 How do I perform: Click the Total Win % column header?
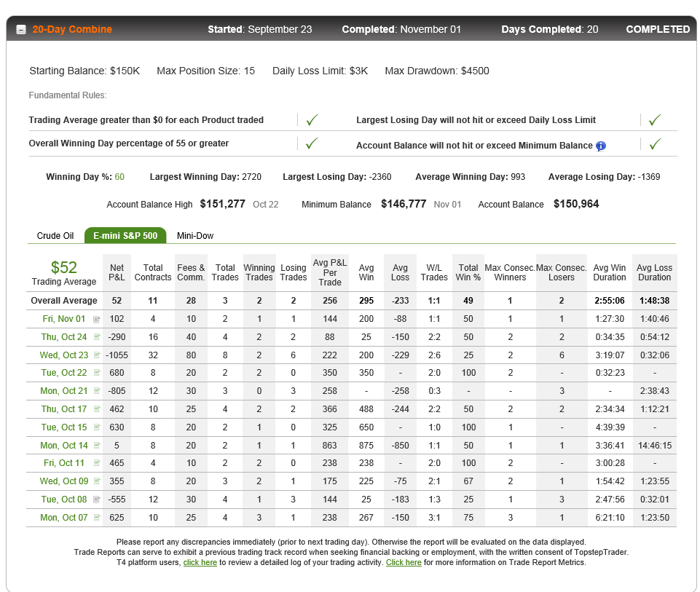(468, 272)
